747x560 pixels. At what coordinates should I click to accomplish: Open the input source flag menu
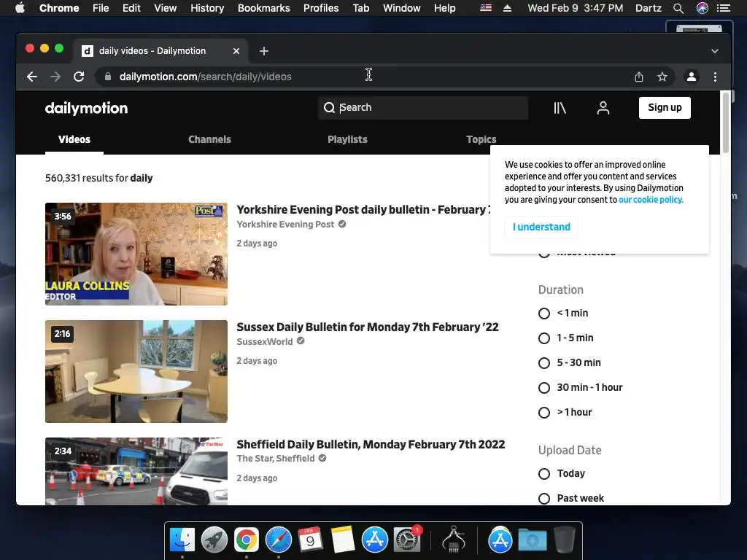click(486, 8)
